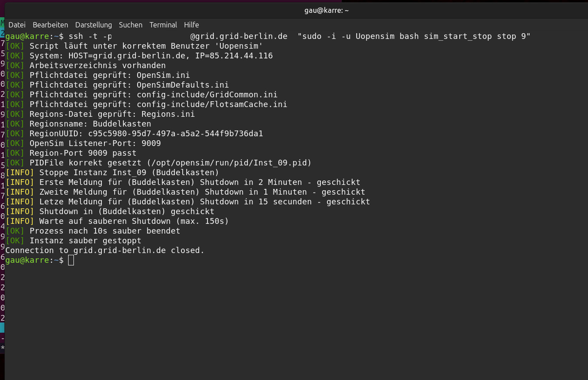Open the Suchen menu
The height and width of the screenshot is (380, 588).
click(x=131, y=25)
